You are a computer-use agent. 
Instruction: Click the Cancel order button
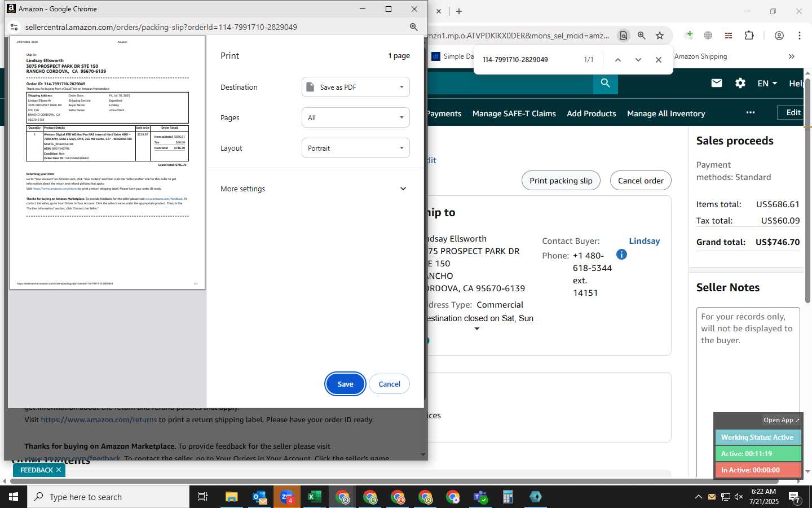coord(641,181)
